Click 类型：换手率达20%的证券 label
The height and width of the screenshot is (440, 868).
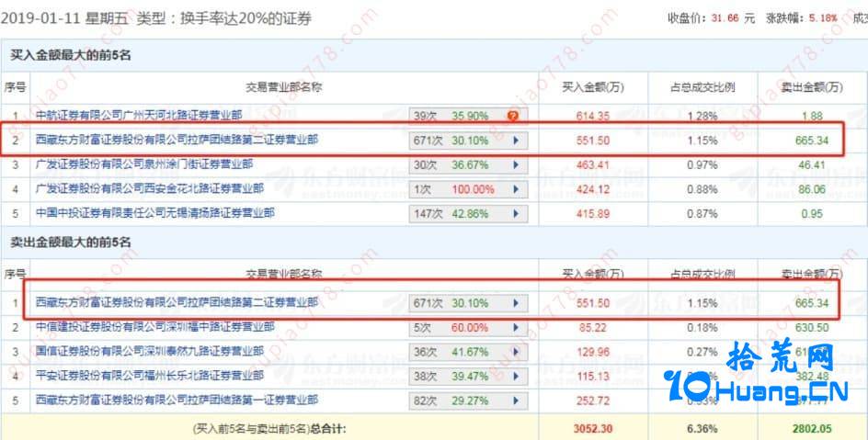[x=224, y=18]
